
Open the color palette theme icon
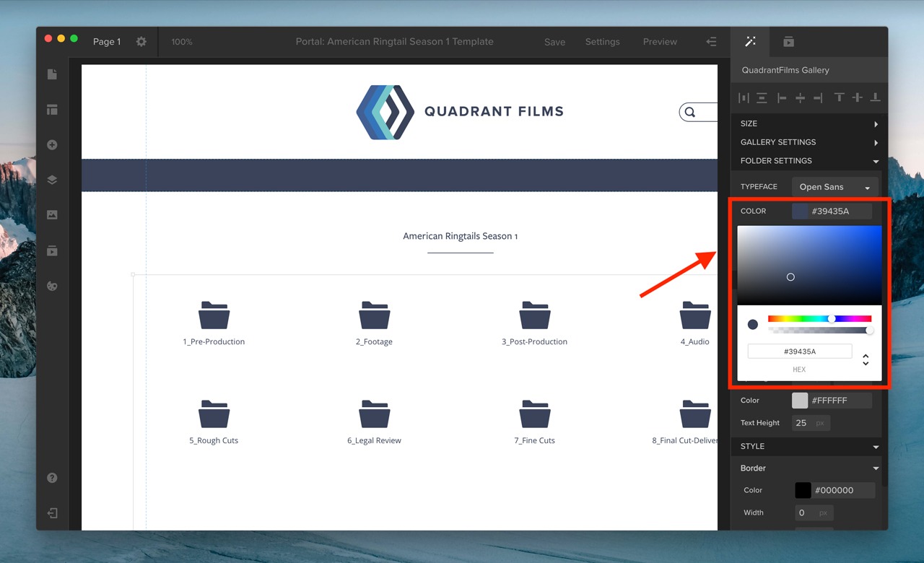click(x=52, y=286)
